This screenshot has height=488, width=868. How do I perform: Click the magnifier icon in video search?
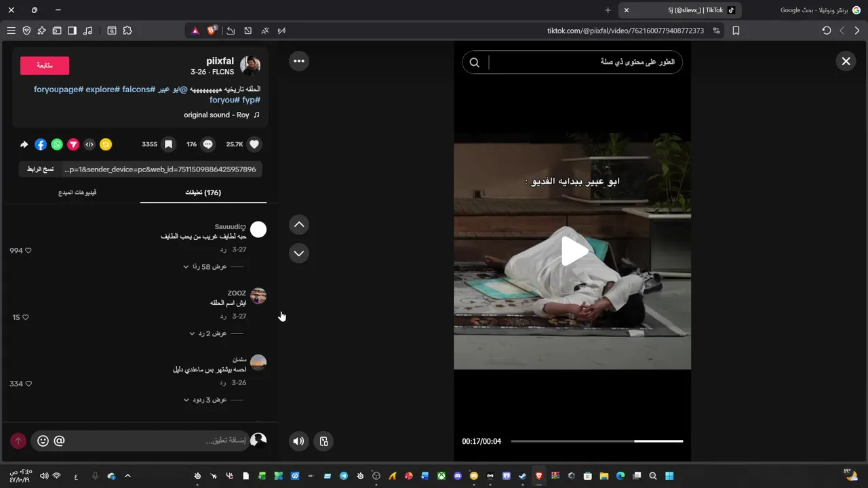(x=475, y=62)
